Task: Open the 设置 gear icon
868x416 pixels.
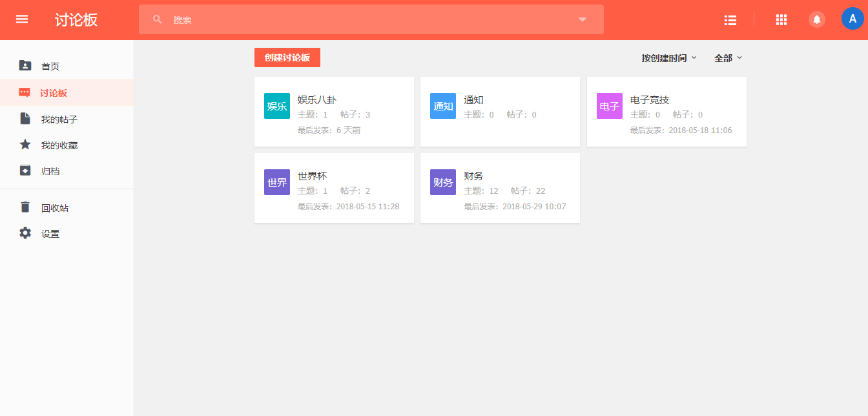Action: (25, 233)
